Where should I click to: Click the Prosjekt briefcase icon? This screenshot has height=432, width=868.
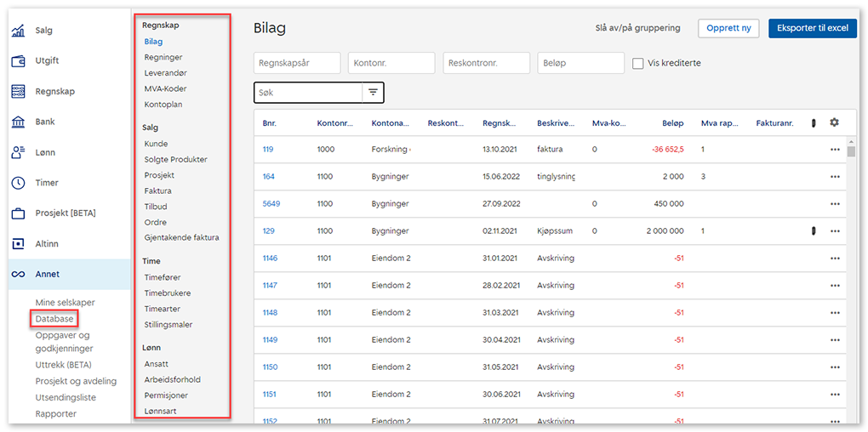tap(18, 213)
